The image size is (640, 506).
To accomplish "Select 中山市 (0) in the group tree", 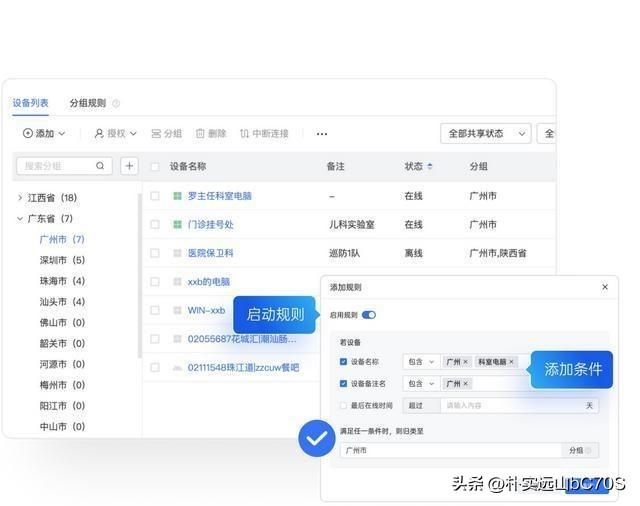I will pos(62,427).
